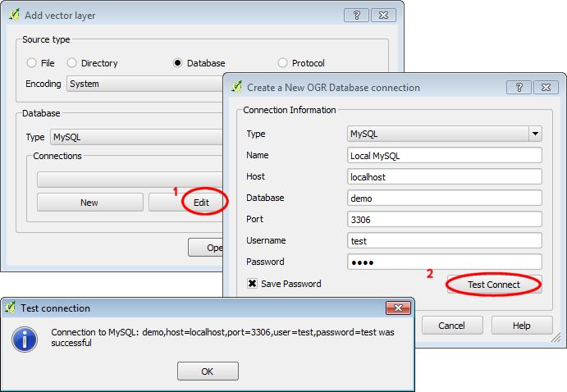Close the Test connection message dialog
This screenshot has height=392, width=567.
(398, 308)
